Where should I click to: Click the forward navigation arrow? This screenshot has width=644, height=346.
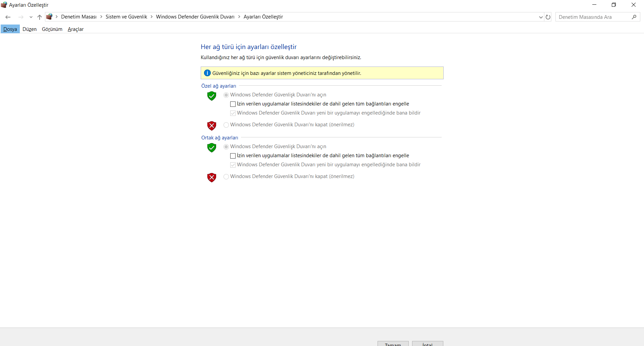tap(21, 17)
